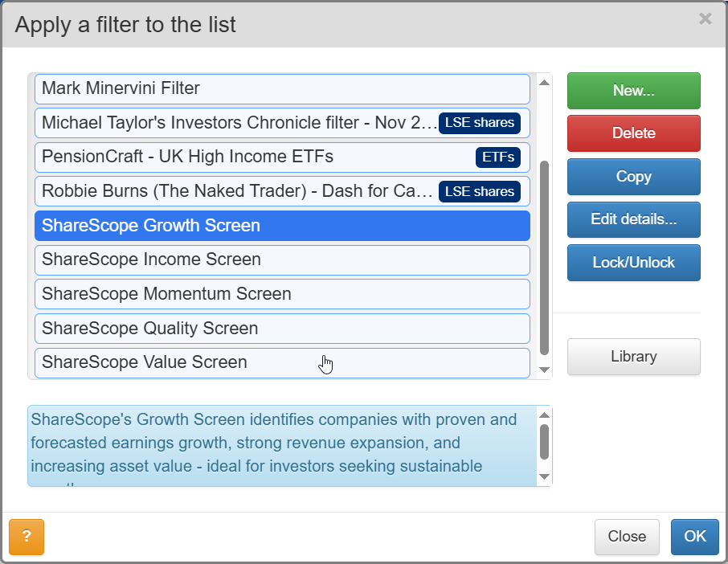Confirm selection with OK button
The width and height of the screenshot is (728, 564).
point(694,537)
